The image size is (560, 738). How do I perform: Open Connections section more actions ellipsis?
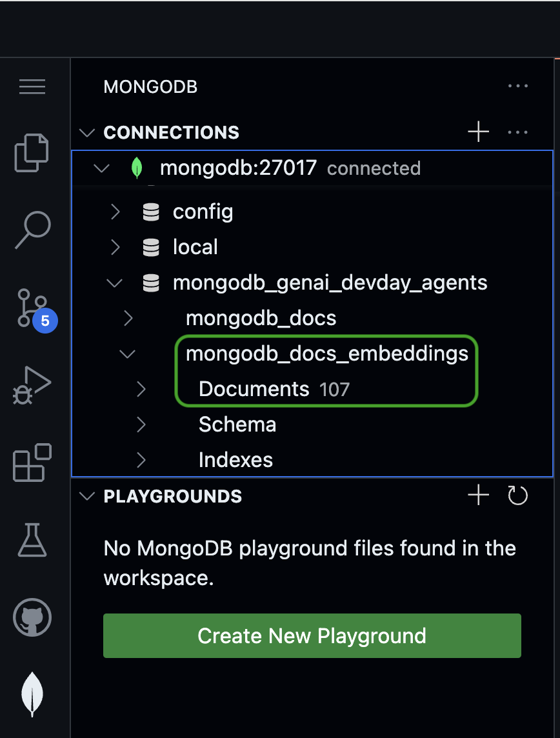[x=517, y=132]
